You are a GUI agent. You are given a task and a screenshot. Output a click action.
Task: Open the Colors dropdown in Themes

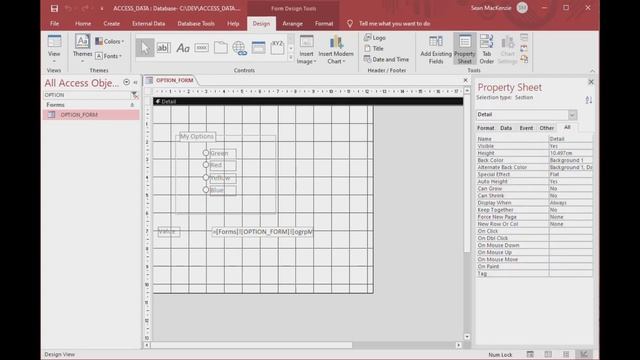point(109,41)
